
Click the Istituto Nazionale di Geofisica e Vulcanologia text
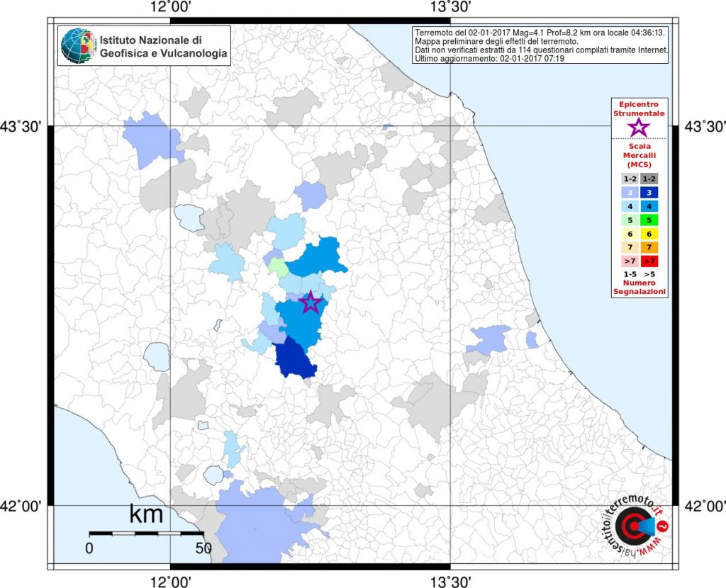point(163,47)
